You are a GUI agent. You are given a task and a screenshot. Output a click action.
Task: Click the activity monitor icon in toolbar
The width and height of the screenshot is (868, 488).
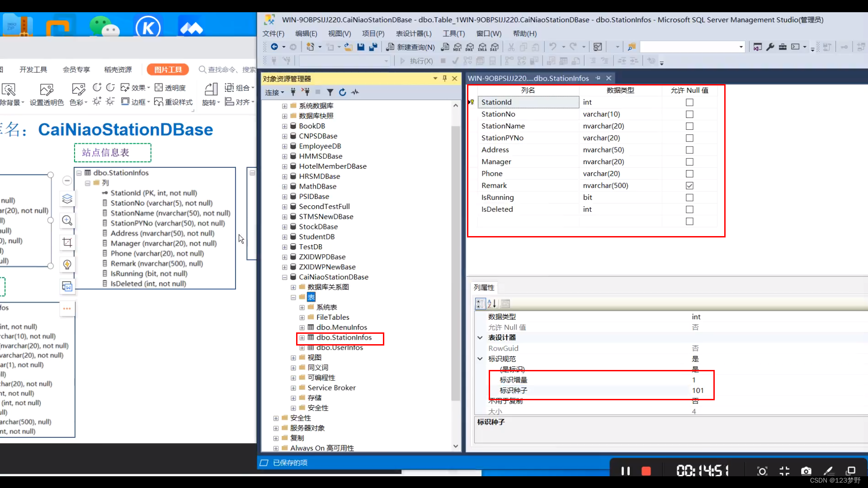coord(598,47)
